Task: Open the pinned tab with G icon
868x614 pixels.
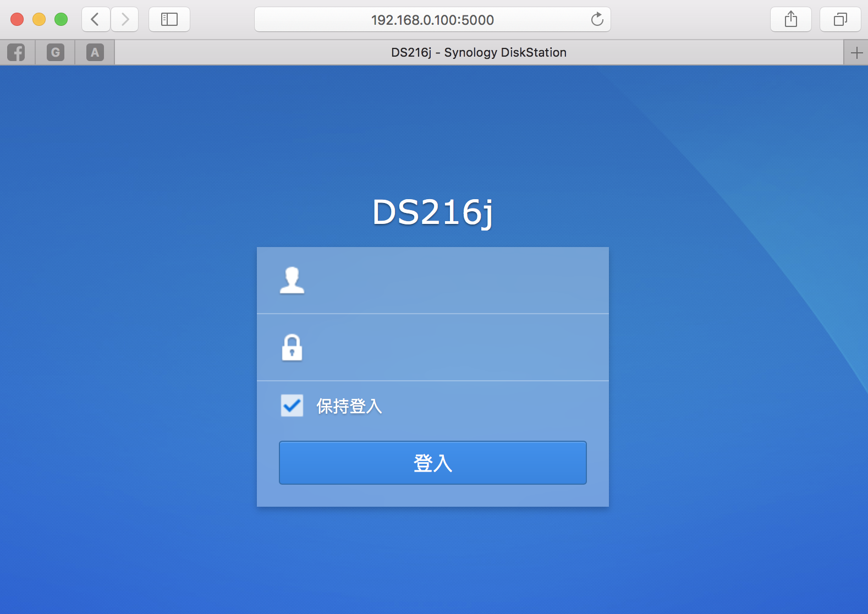Action: (55, 52)
